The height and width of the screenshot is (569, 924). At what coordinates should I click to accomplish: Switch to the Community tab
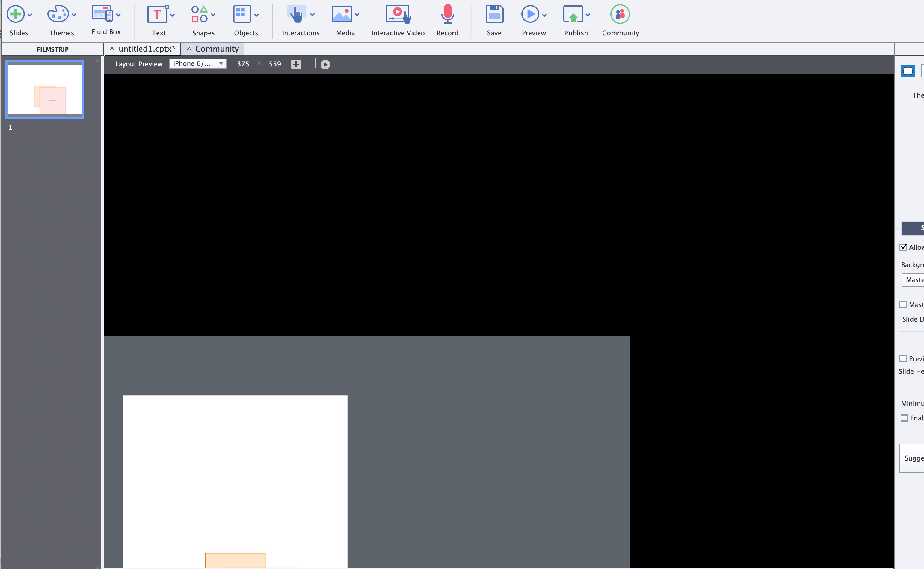click(x=217, y=49)
